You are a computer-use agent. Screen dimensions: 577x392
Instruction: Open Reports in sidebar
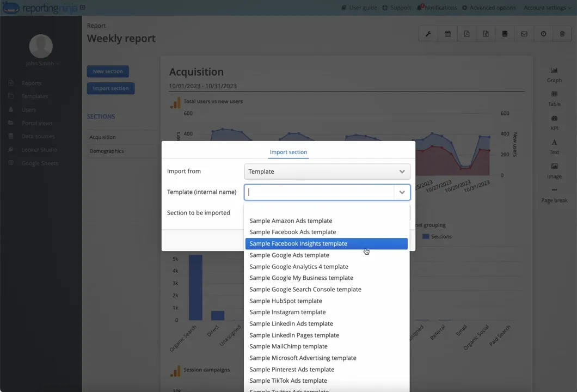tap(31, 83)
